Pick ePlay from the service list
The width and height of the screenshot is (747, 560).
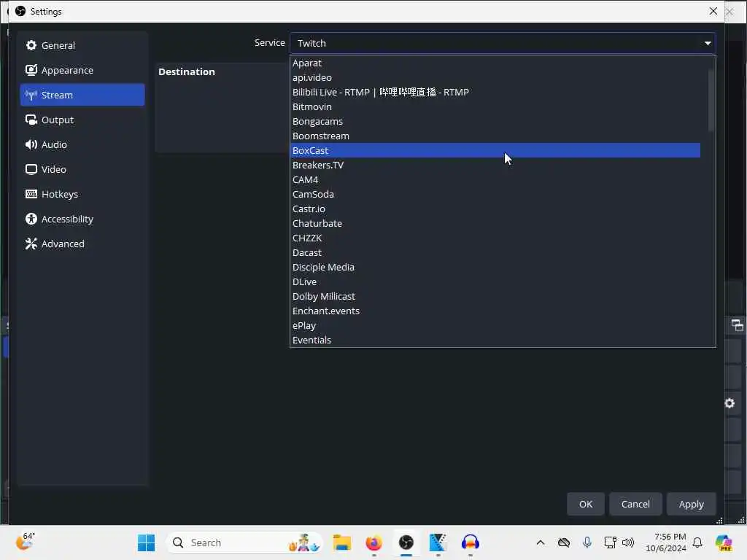point(495,325)
